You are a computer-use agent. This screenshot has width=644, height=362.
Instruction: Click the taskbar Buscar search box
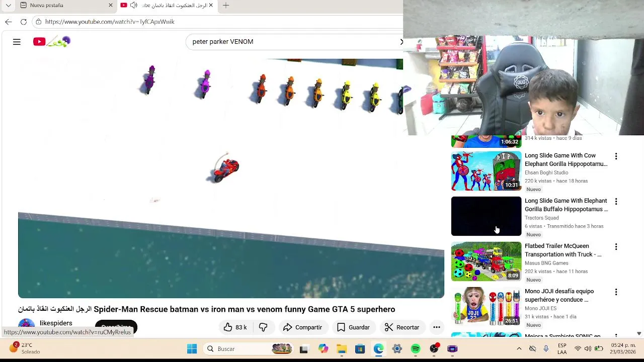click(249, 349)
